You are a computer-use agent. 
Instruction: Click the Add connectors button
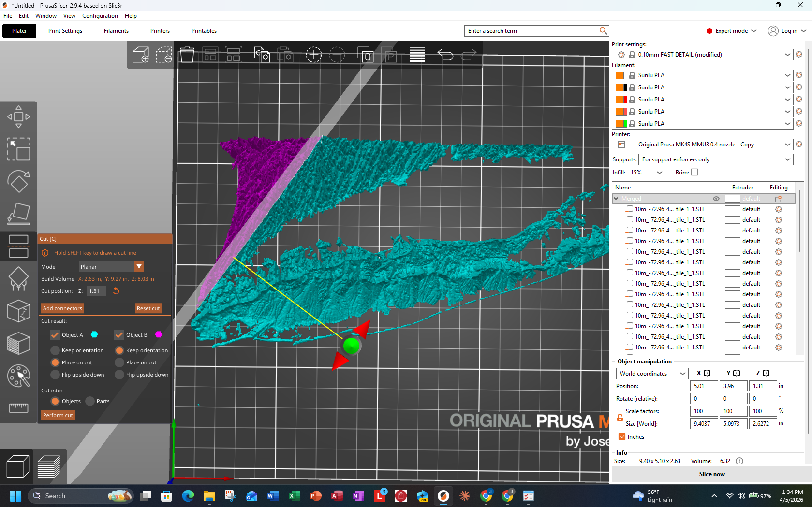tap(62, 308)
